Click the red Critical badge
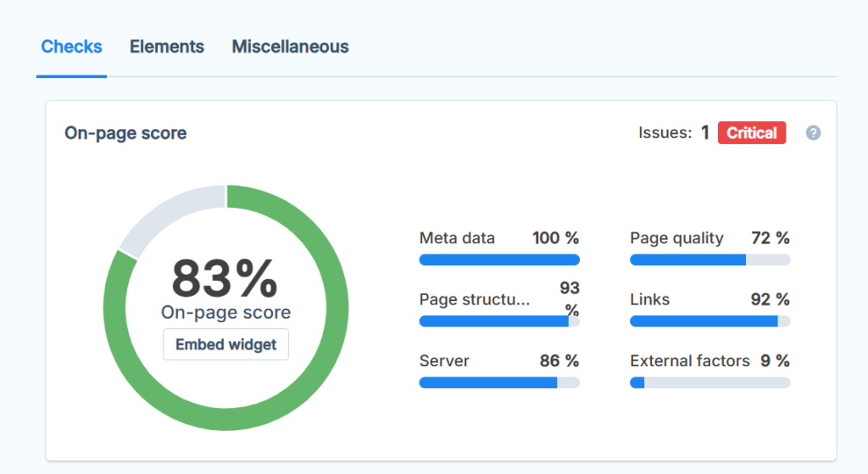The height and width of the screenshot is (474, 868). click(752, 133)
